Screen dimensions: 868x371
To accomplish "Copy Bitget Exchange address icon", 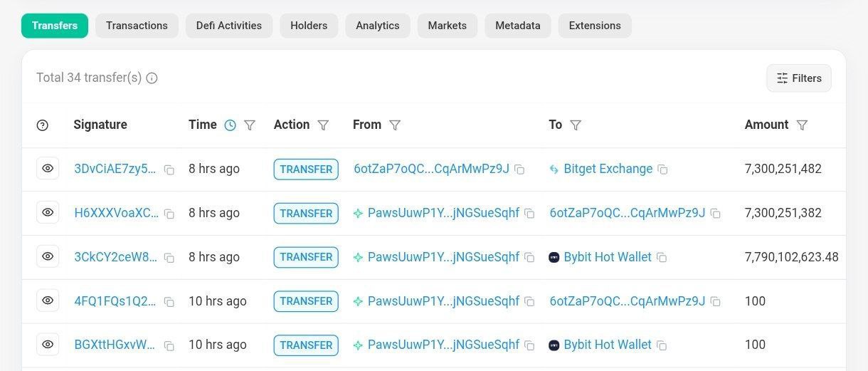I will [662, 169].
